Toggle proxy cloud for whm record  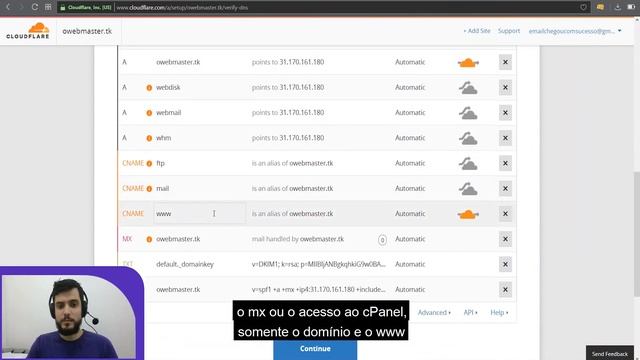[468, 138]
